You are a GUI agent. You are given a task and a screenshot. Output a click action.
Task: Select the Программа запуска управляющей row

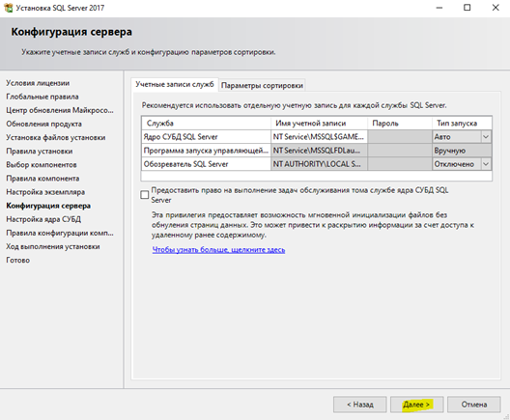(x=317, y=151)
